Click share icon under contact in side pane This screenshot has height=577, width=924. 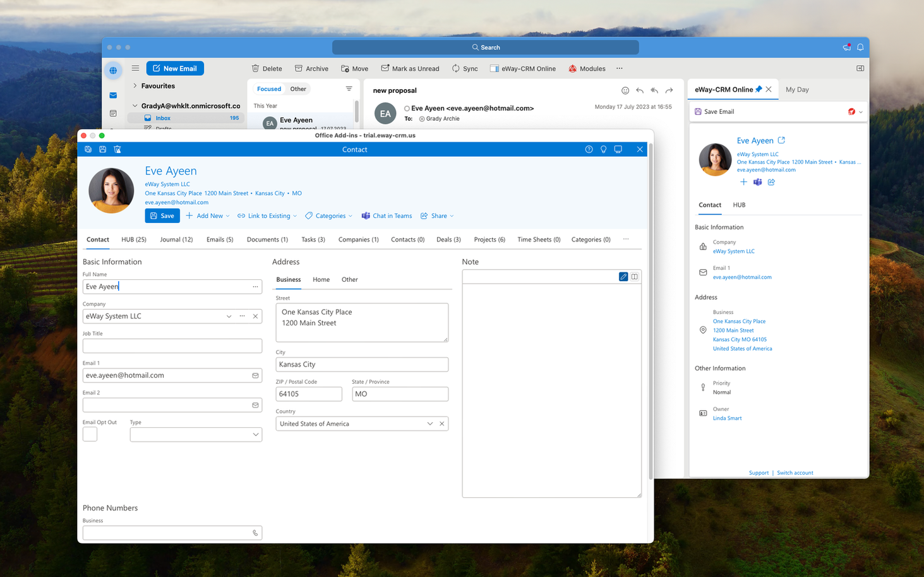771,182
